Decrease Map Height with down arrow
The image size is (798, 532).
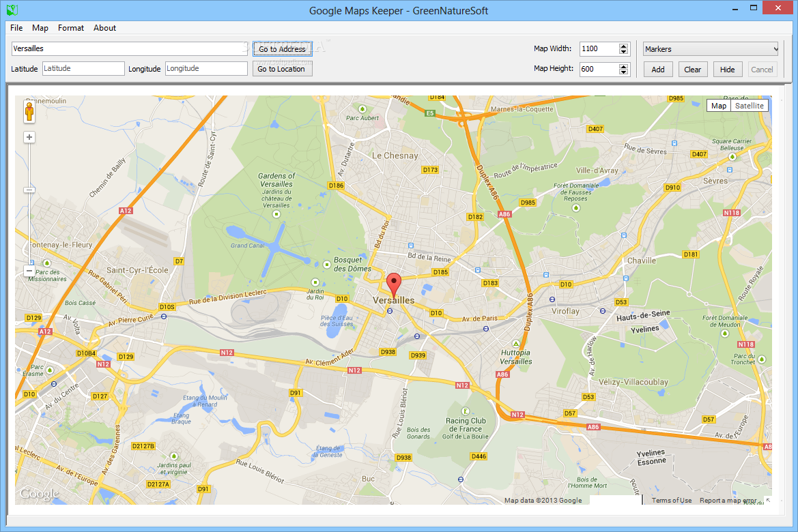tap(623, 72)
